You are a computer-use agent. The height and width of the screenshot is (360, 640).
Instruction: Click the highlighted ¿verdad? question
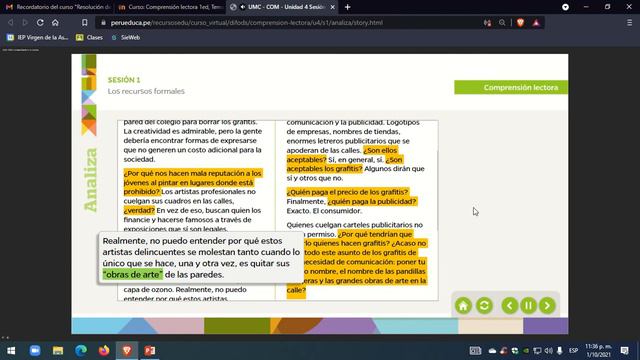click(139, 210)
